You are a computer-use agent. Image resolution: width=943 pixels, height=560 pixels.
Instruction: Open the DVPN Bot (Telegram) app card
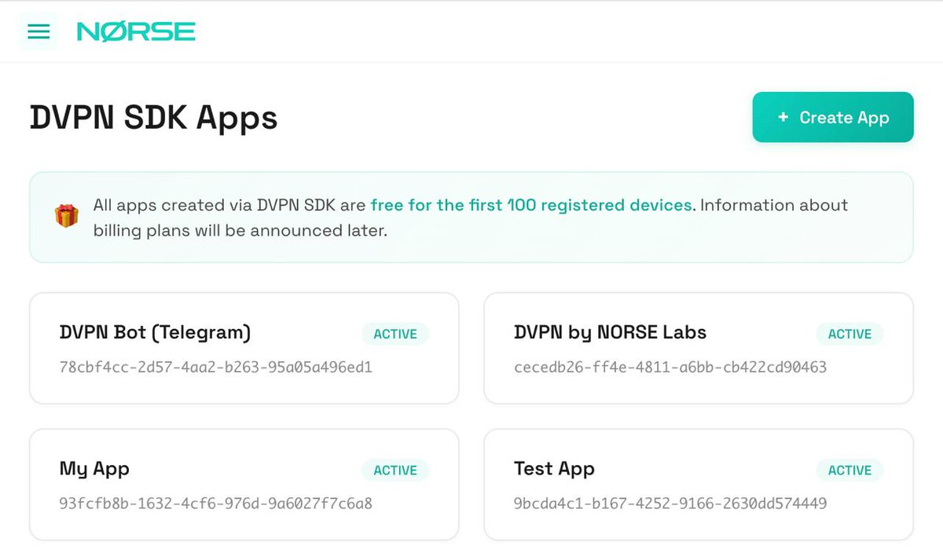point(244,348)
